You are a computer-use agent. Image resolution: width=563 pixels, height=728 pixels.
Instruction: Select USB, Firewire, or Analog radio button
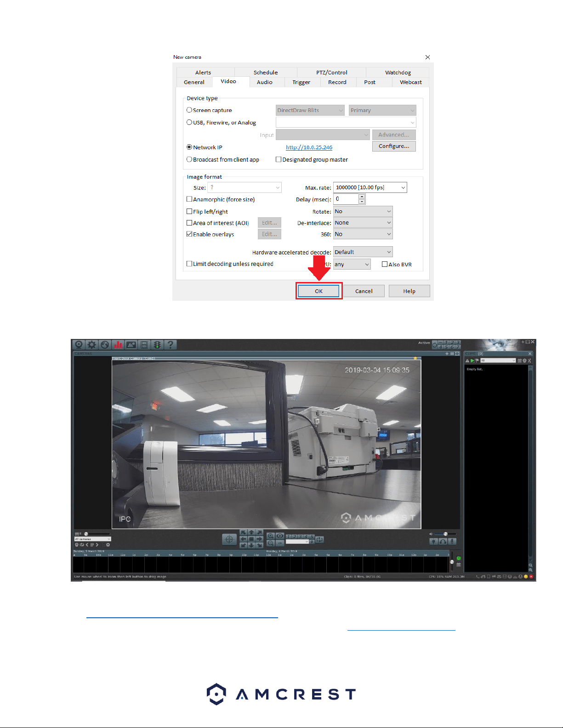(189, 122)
